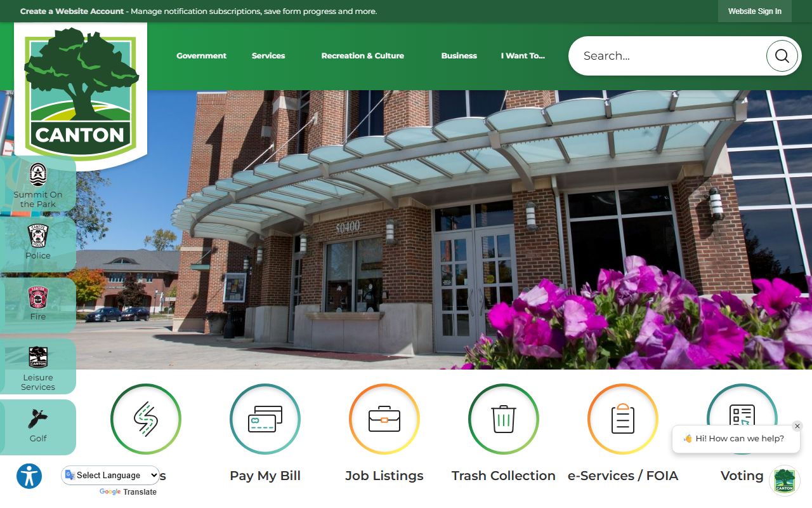812x508 pixels.
Task: Open the accessibility options icon
Action: (29, 476)
